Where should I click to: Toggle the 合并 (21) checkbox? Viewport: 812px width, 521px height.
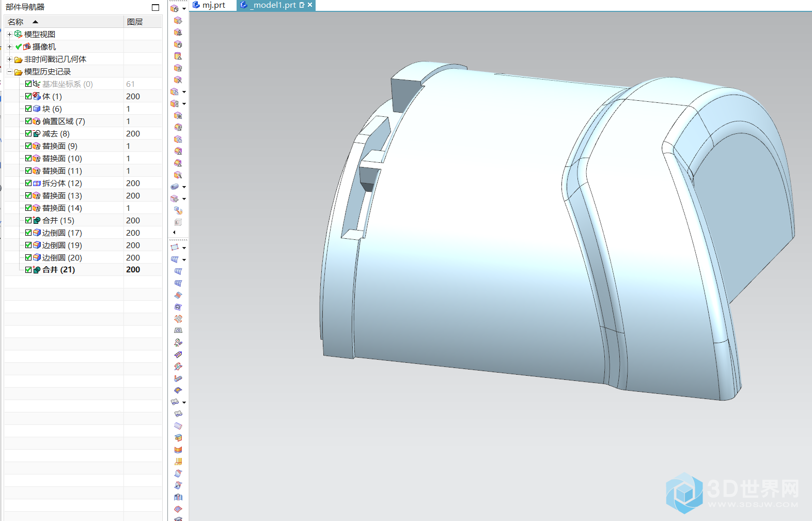[x=28, y=270]
